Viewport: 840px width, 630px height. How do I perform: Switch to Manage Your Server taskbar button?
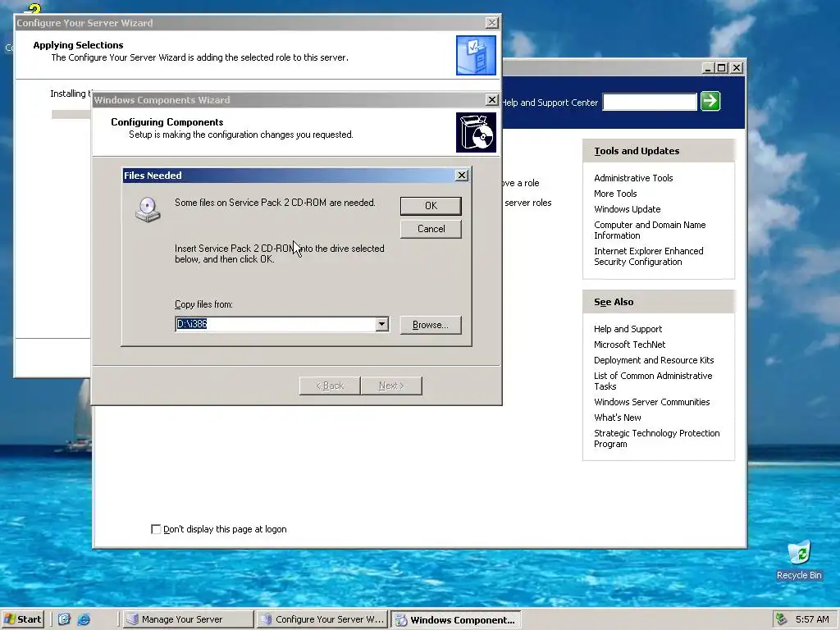(x=188, y=619)
